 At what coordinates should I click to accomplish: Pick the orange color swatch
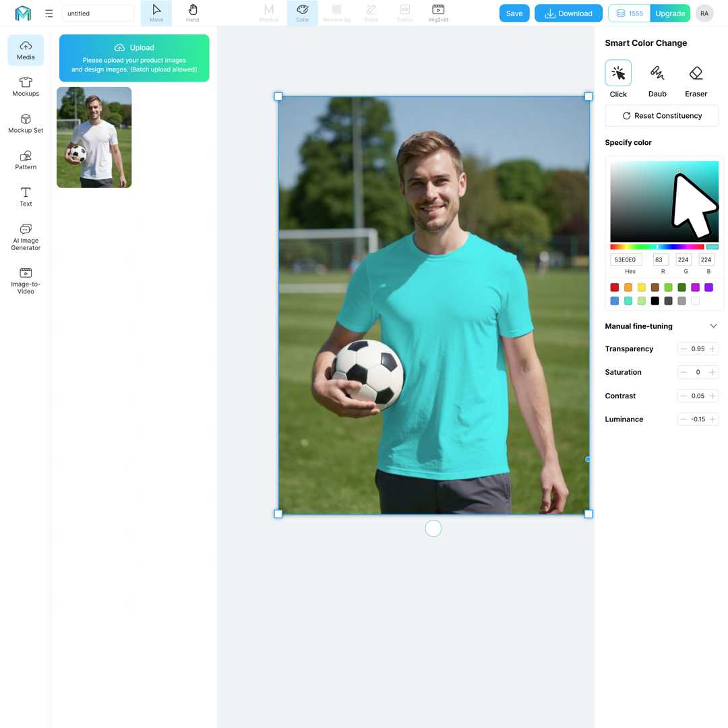pos(628,287)
